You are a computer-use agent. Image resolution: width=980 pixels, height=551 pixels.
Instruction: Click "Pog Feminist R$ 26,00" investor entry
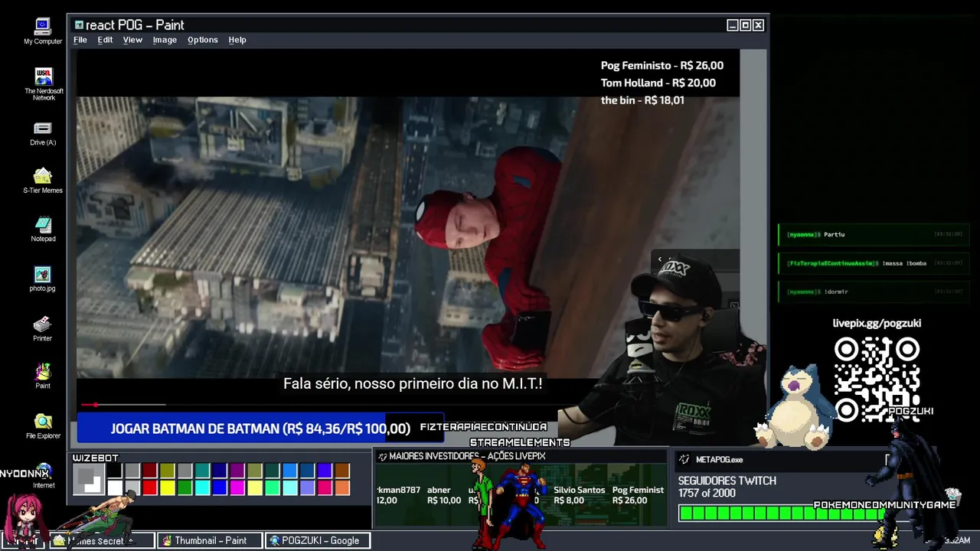(638, 495)
